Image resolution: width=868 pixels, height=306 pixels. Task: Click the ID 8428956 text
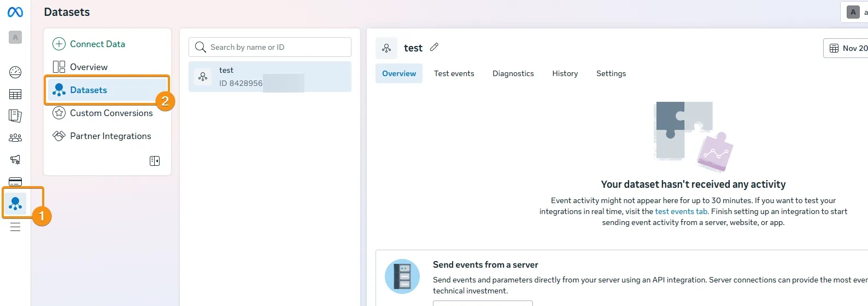pos(241,83)
